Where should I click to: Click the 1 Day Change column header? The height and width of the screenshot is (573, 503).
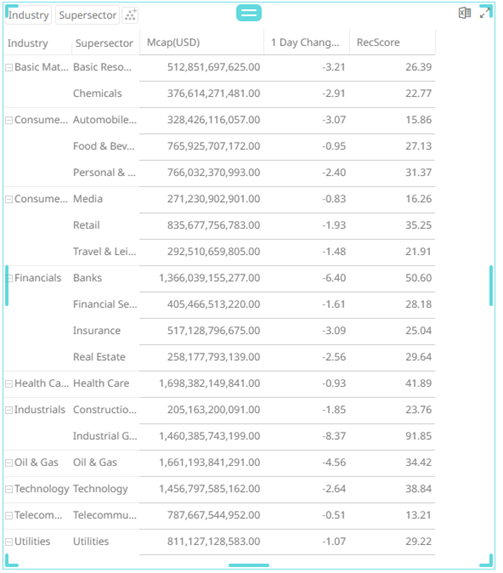(x=306, y=42)
